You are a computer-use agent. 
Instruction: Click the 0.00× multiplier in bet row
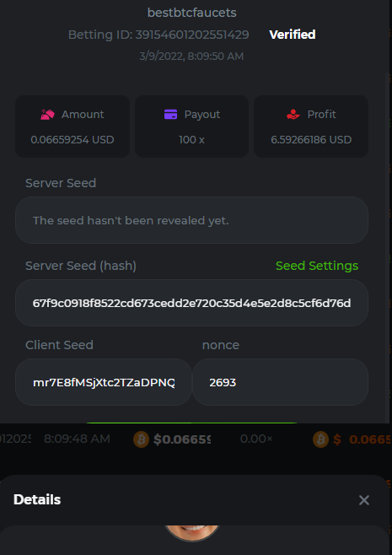coord(256,439)
